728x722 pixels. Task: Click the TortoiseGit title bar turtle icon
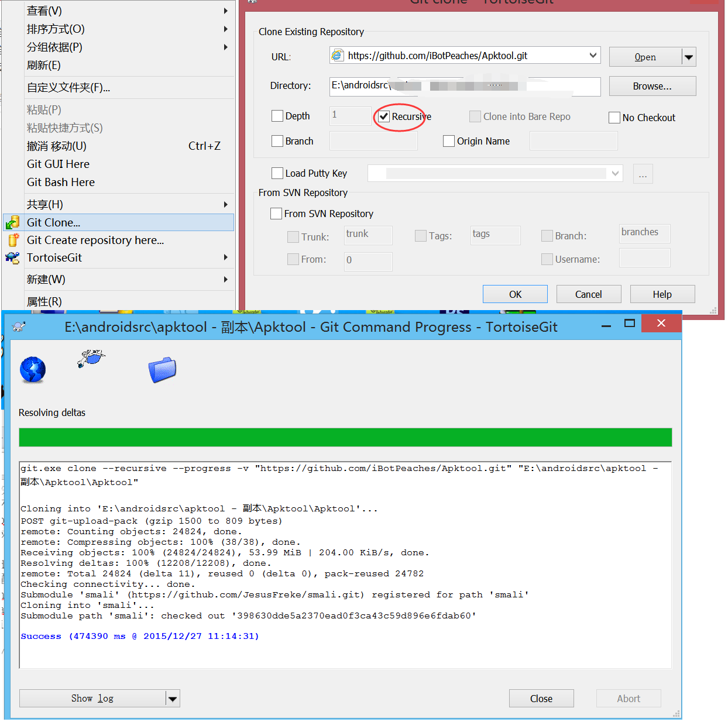coord(19,326)
